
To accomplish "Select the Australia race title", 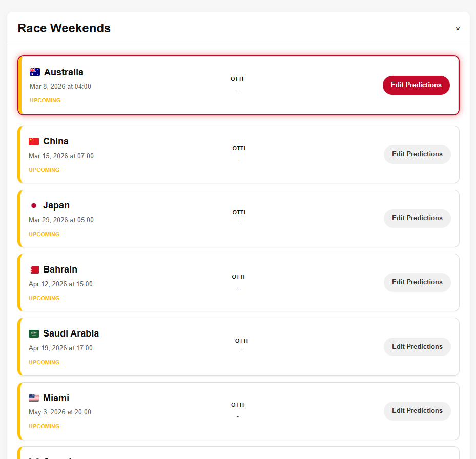I will 64,72.
